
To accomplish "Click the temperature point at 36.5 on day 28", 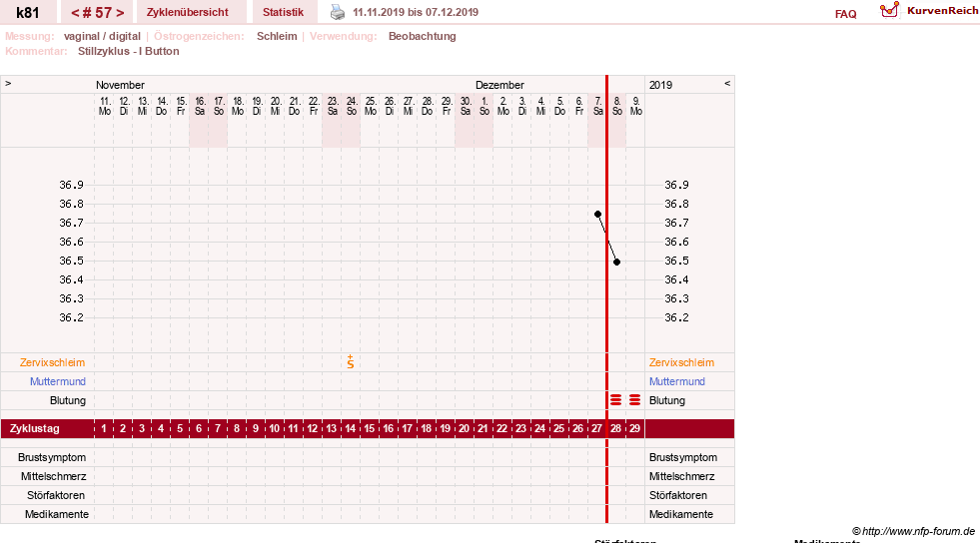I will point(617,263).
